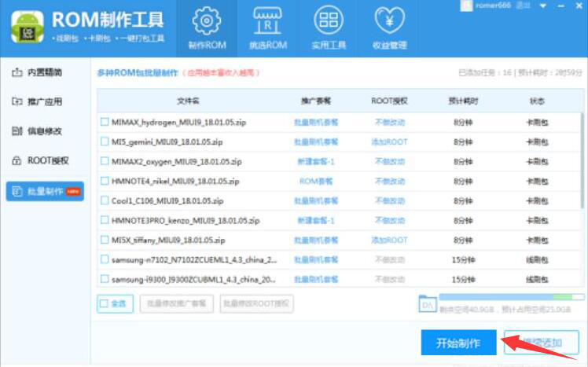Tick checkbox for Cool1_C106_MIUI9 zip
This screenshot has width=588, height=367.
(105, 200)
